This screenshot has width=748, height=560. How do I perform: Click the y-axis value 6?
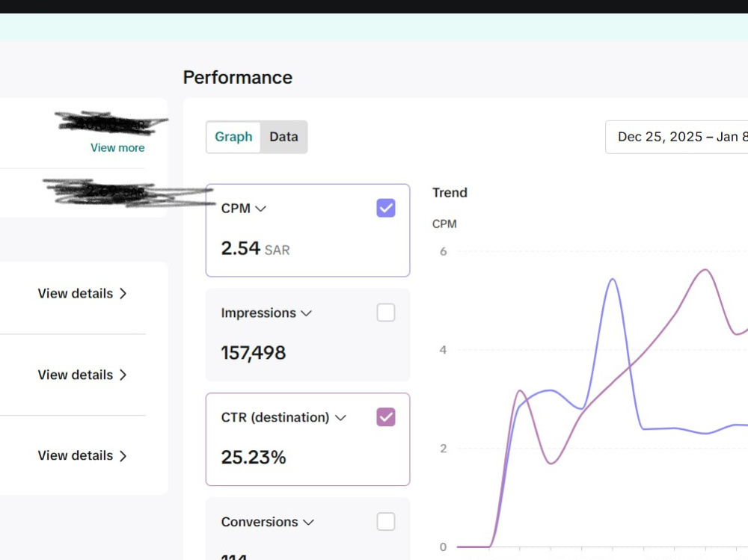pyautogui.click(x=443, y=251)
